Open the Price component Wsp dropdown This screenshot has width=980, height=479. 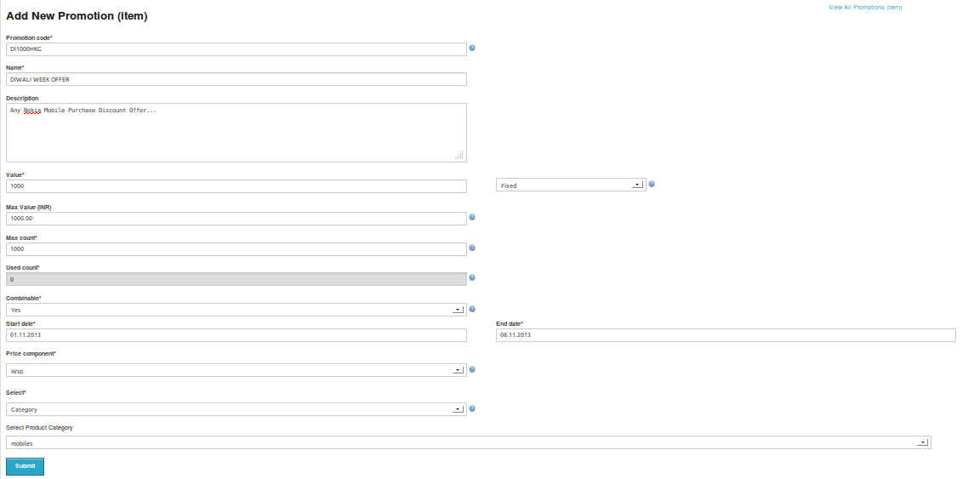(236, 370)
